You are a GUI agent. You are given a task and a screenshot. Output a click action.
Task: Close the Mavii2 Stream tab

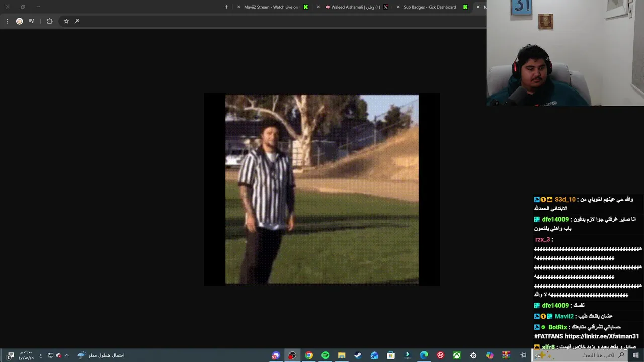pyautogui.click(x=239, y=7)
